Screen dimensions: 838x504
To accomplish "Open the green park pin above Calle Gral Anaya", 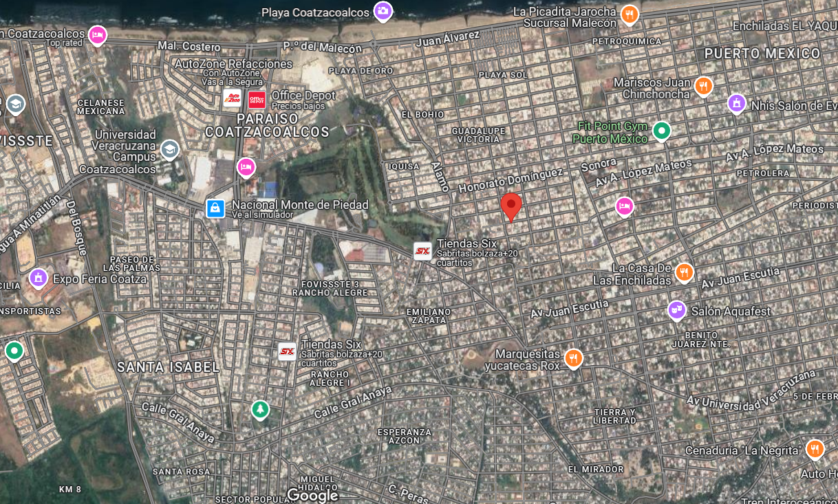I will click(x=259, y=410).
